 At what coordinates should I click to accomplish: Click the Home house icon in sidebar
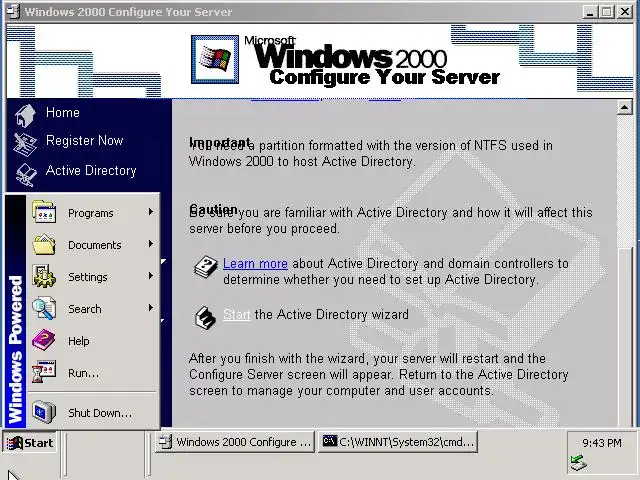[25, 115]
